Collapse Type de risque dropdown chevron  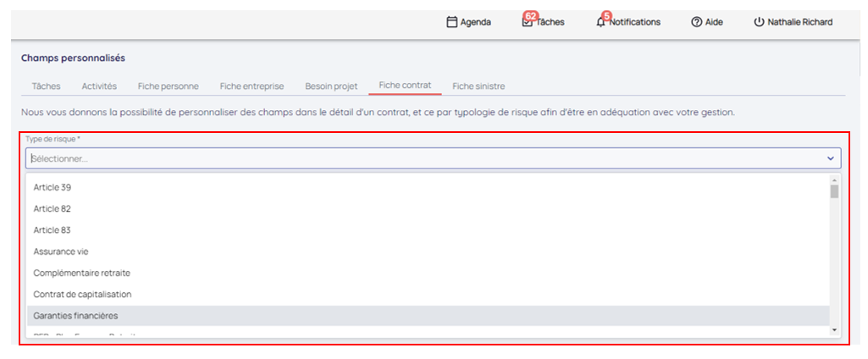point(831,158)
